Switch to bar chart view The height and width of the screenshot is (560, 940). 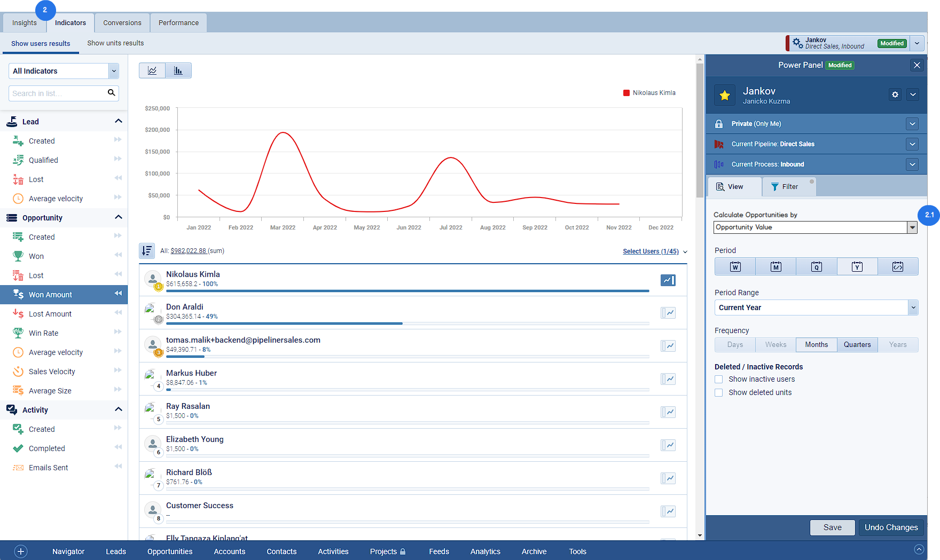(x=178, y=70)
